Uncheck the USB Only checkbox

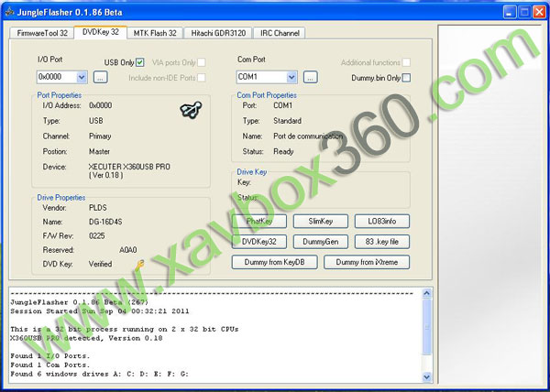[x=139, y=62]
